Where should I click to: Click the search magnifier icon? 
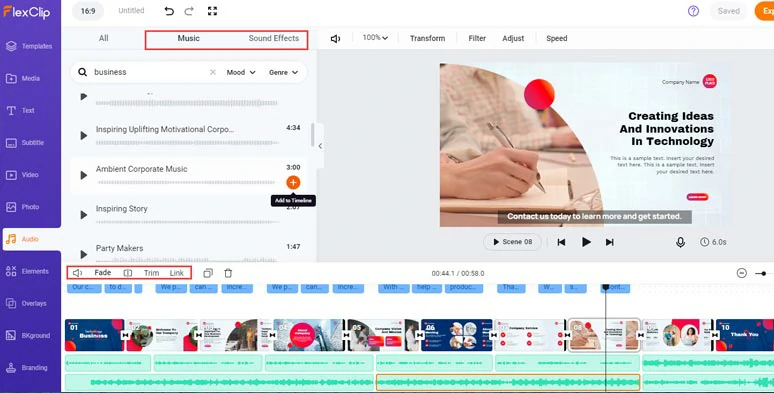pos(82,72)
